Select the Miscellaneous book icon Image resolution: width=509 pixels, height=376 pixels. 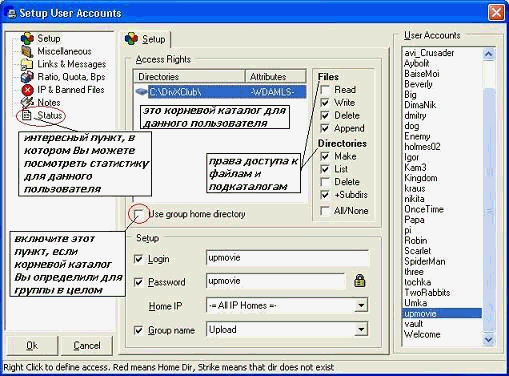(27, 51)
